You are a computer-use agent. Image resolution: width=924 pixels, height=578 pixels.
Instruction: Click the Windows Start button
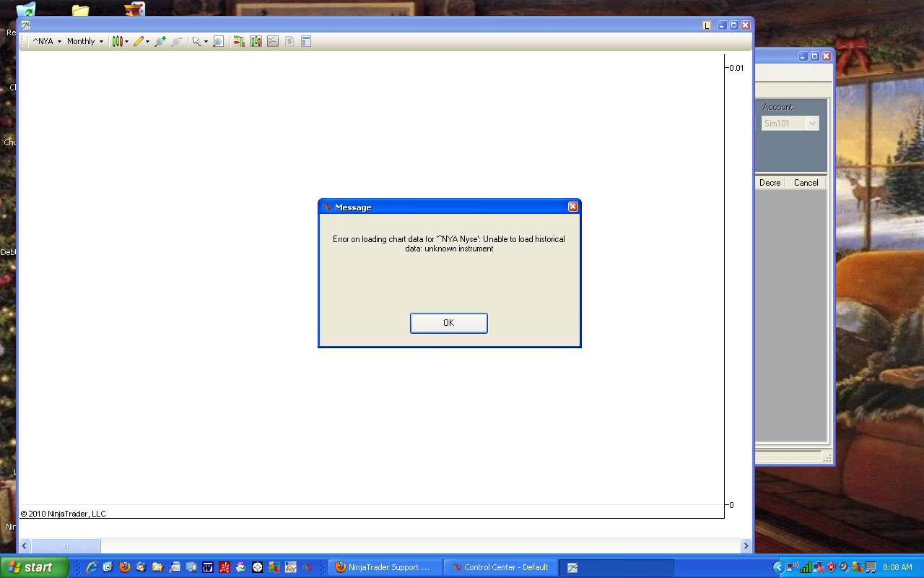(x=35, y=567)
